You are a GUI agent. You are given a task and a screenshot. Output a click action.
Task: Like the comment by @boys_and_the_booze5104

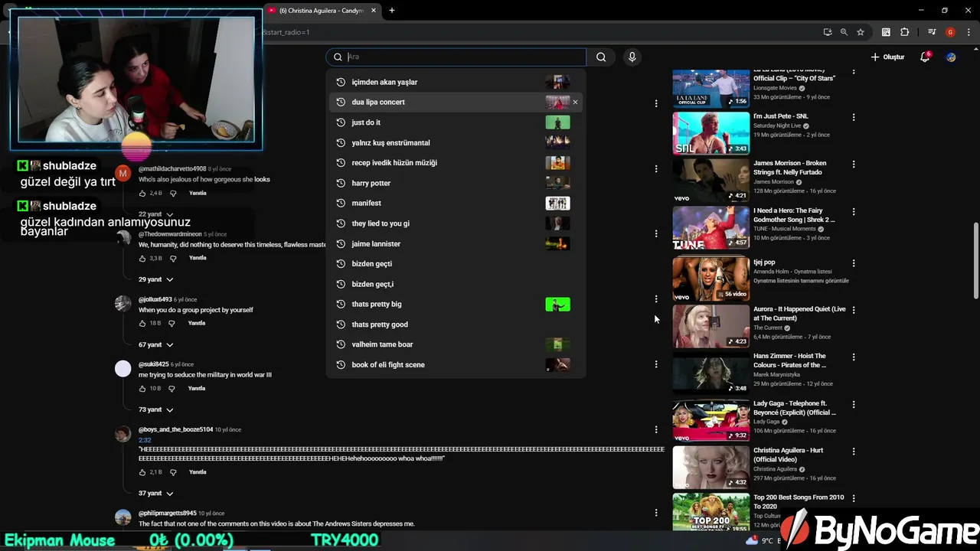142,472
